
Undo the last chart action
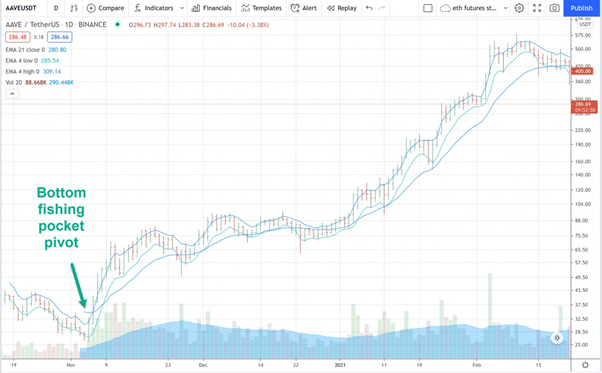coord(369,8)
